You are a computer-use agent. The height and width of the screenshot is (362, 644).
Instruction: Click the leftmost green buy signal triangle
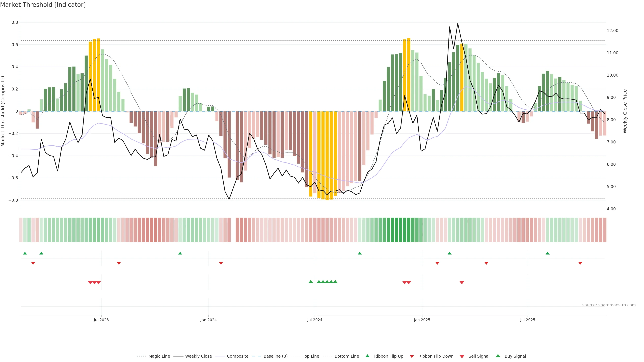[311, 282]
